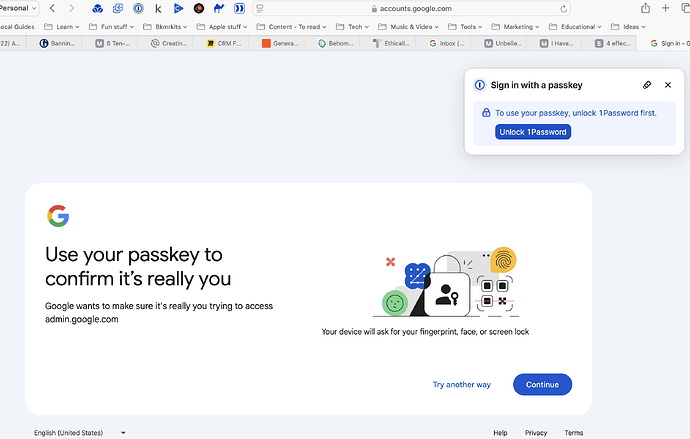Click the 1Password logo in the popup header
Screen dimensions: 690x439
pyautogui.click(x=480, y=85)
